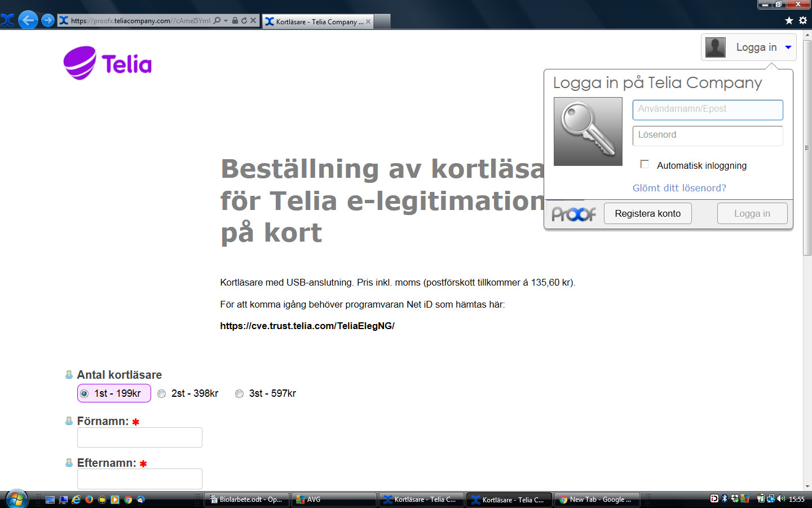Click the search magnifier in address bar
The height and width of the screenshot is (508, 812).
(x=217, y=21)
